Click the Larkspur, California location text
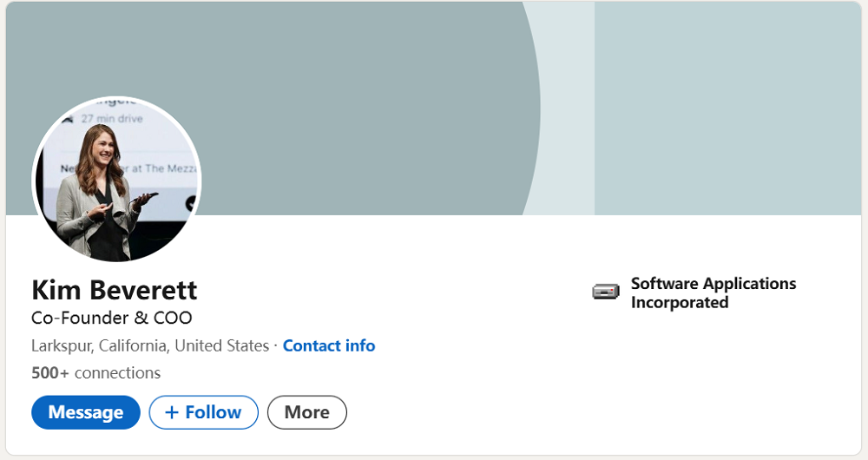868x460 pixels. 98,345
